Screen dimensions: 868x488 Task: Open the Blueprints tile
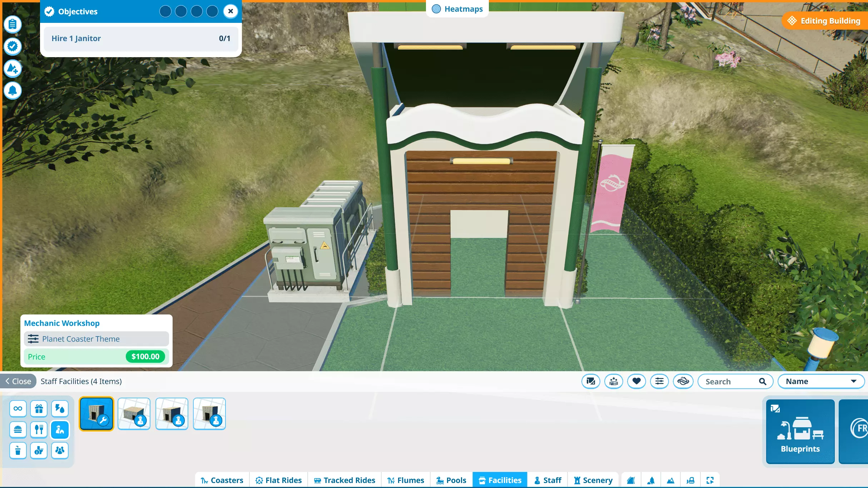pyautogui.click(x=800, y=432)
